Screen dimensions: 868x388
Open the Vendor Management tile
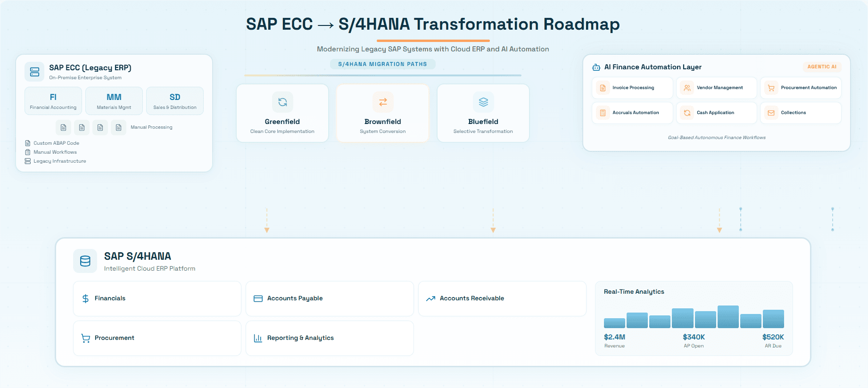(x=717, y=88)
